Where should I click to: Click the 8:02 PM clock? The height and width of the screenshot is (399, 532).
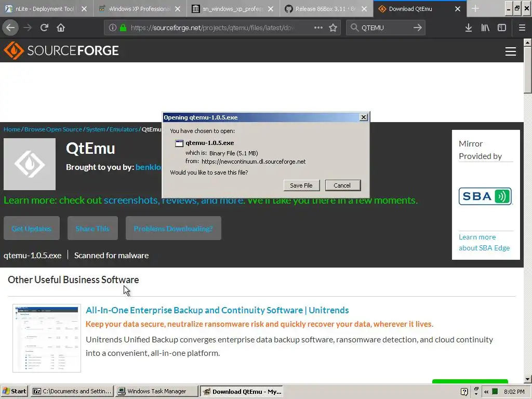[514, 392]
